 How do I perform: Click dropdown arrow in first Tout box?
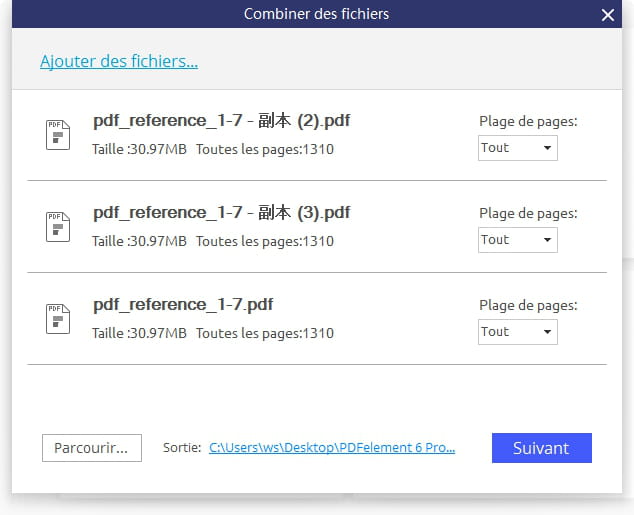(547, 148)
